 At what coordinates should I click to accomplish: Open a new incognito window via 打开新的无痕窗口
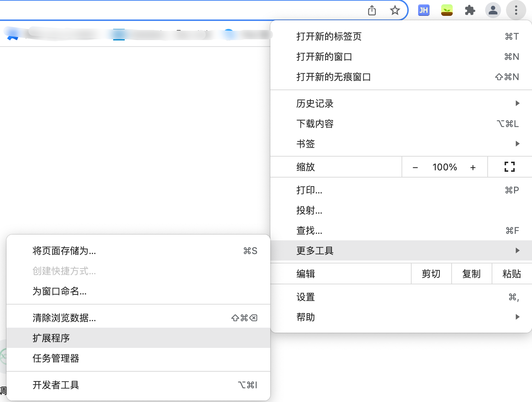click(x=401, y=77)
